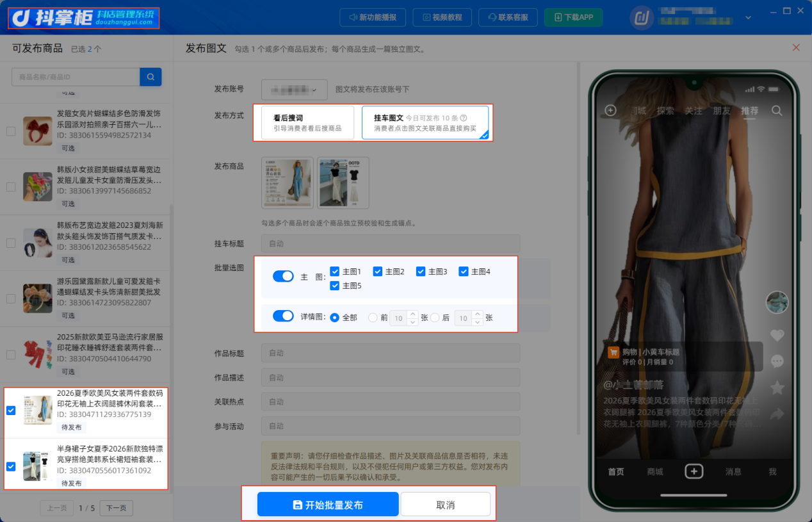
Task: Tap the star favorite icon in phone preview
Action: [x=777, y=387]
